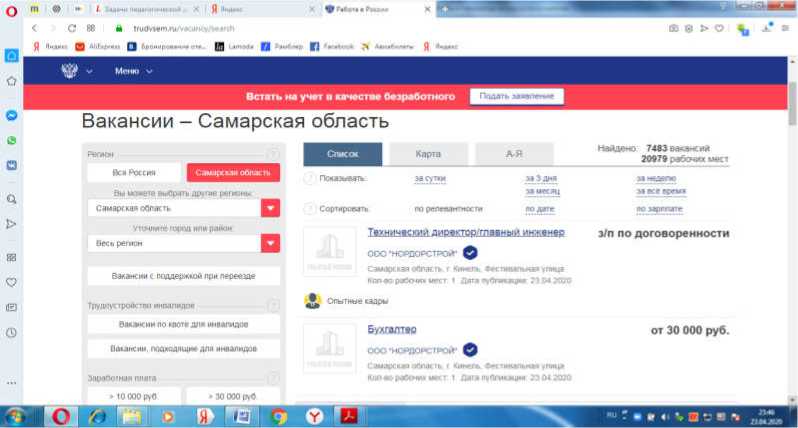The image size is (798, 428).
Task: Click the Подать заявление button
Action: (517, 96)
